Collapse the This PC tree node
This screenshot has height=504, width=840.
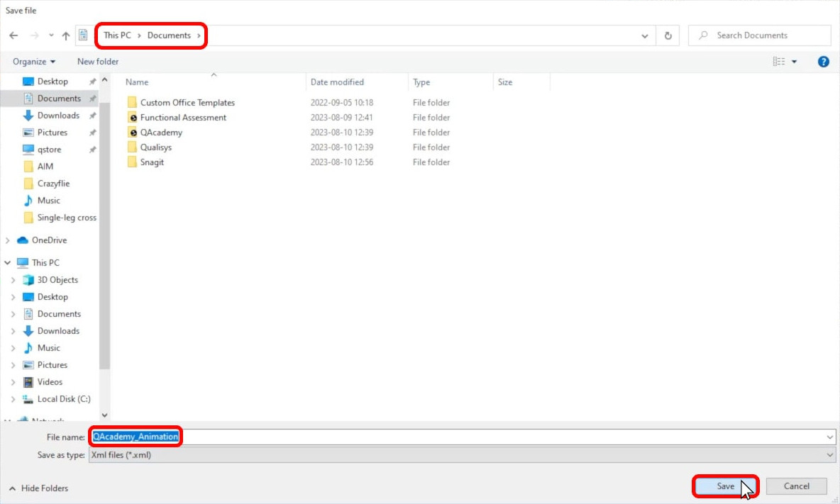pos(9,263)
